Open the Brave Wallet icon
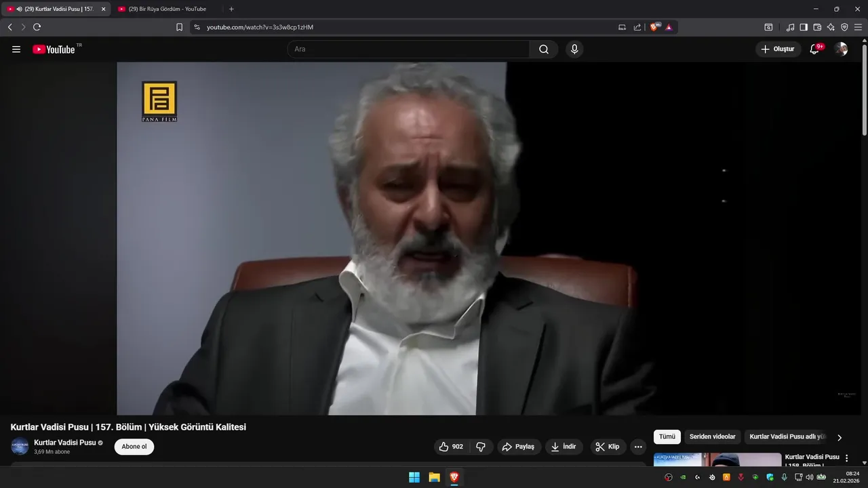Screen dimensions: 868x488 [x=817, y=27]
